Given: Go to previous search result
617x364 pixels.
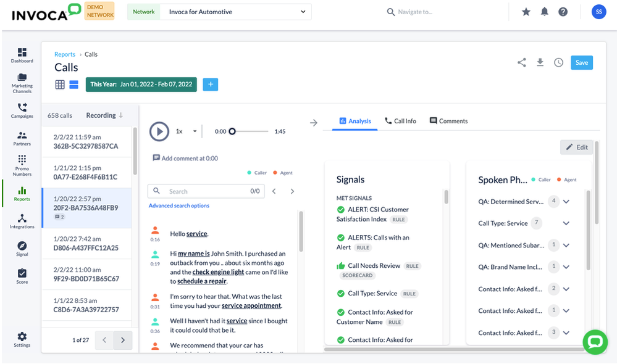Looking at the screenshot, I should coord(274,191).
